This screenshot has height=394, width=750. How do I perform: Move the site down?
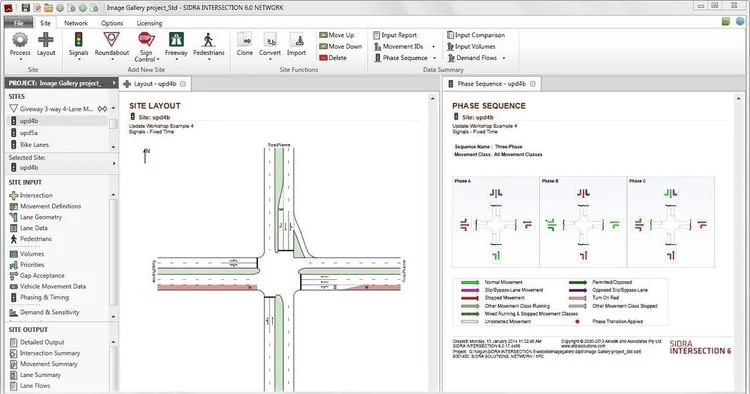click(340, 46)
